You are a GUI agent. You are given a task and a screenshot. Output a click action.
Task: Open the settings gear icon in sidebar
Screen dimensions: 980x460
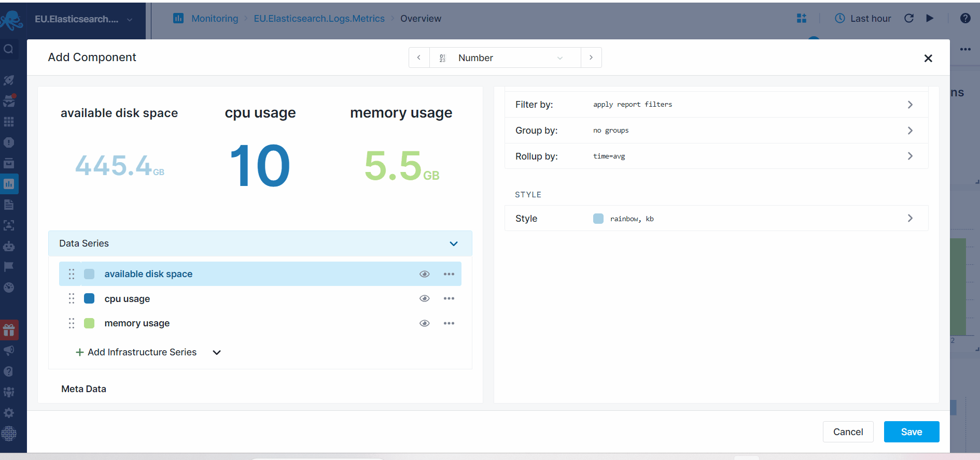[9, 413]
